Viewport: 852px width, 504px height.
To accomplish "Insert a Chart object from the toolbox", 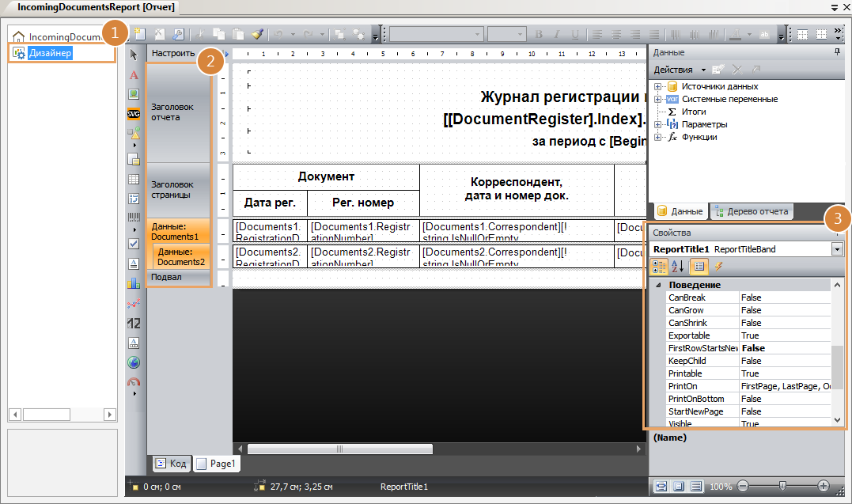I will tap(134, 283).
